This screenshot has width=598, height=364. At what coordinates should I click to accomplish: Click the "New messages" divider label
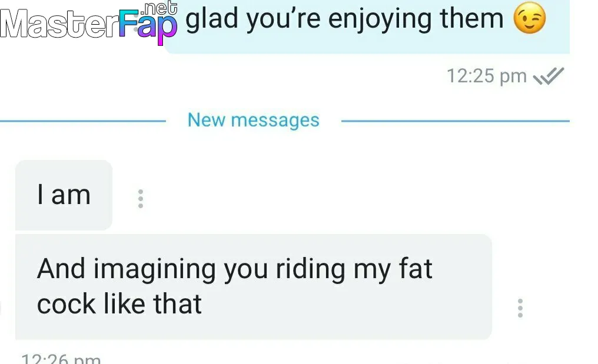(253, 120)
